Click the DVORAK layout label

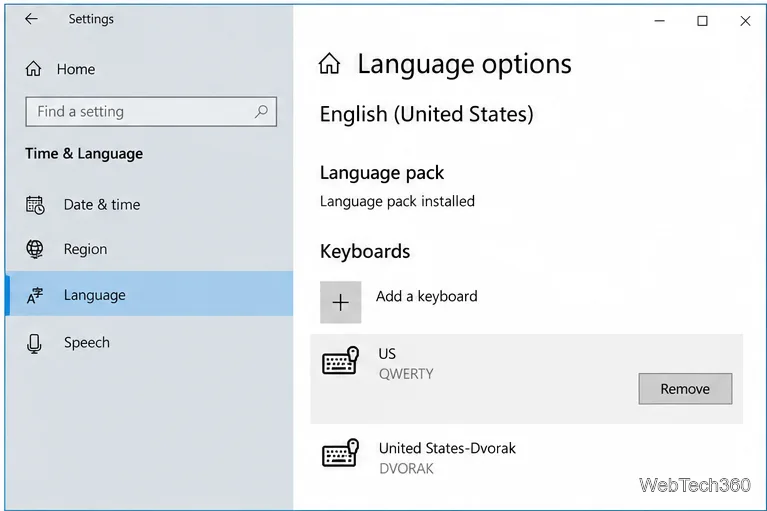tap(406, 468)
